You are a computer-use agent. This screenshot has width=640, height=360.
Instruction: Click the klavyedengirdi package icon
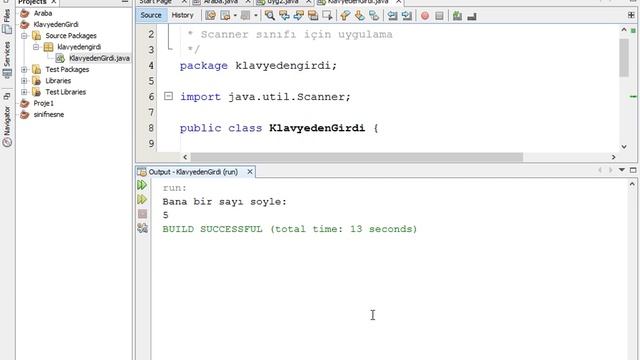[x=48, y=47]
